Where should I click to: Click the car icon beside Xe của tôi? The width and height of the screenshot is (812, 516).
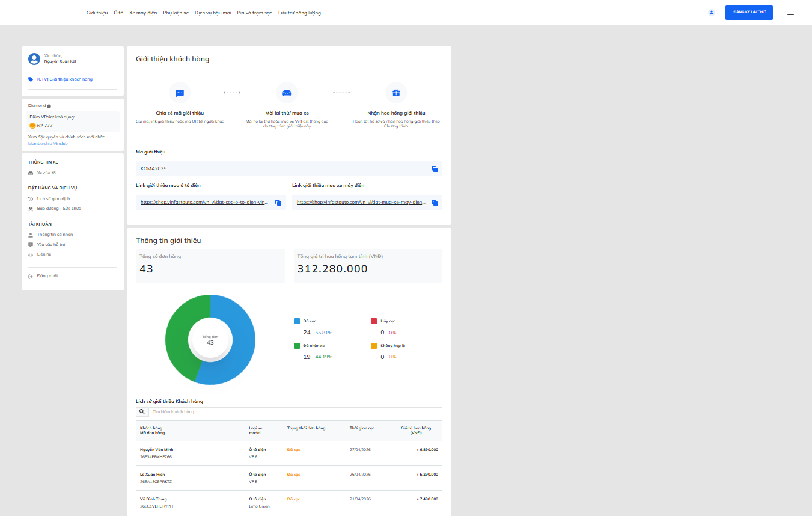coord(31,173)
